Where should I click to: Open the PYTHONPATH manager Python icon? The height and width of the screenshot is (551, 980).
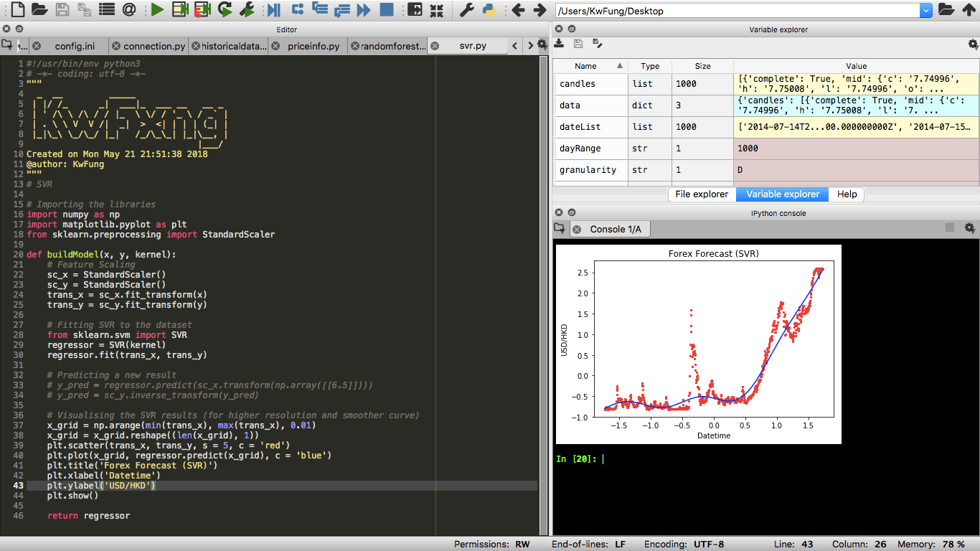(x=489, y=10)
